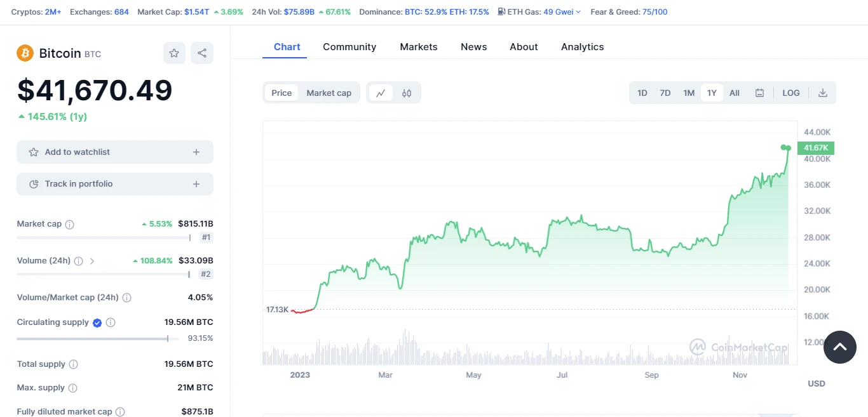Open the Chart tab
The width and height of the screenshot is (868, 417).
[287, 47]
